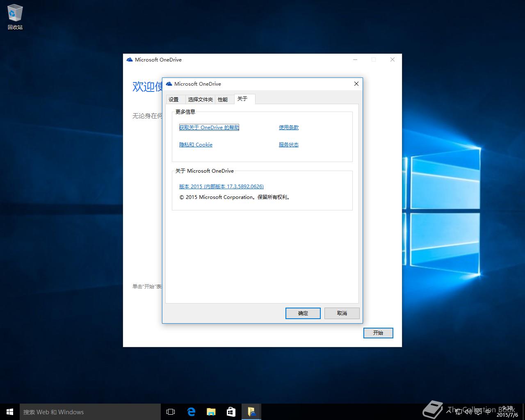Open the Windows Start menu

pos(10,412)
